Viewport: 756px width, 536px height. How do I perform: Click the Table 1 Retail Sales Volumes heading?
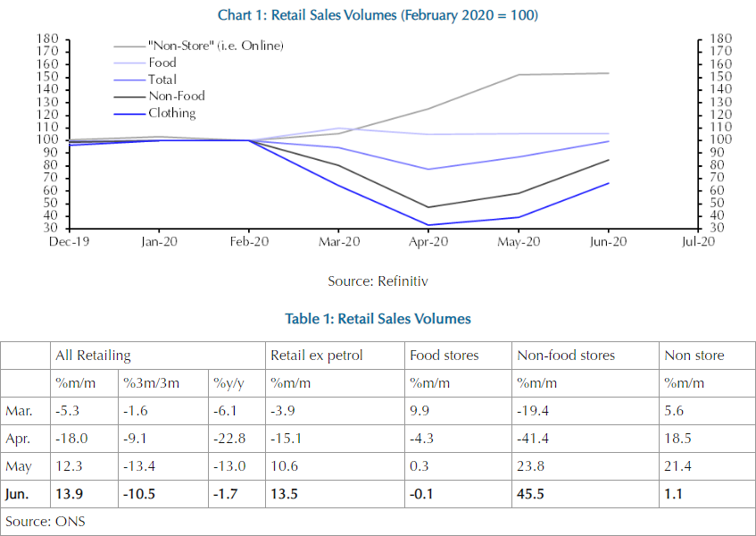(378, 319)
